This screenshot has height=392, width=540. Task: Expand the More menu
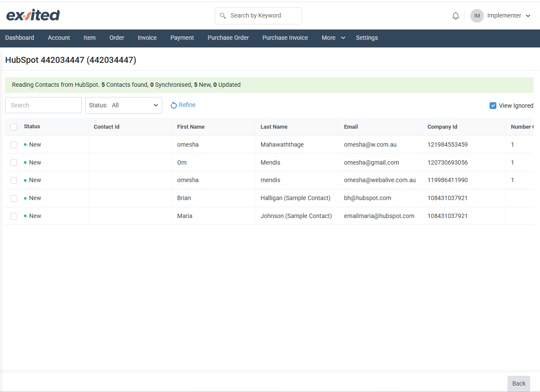click(x=333, y=38)
